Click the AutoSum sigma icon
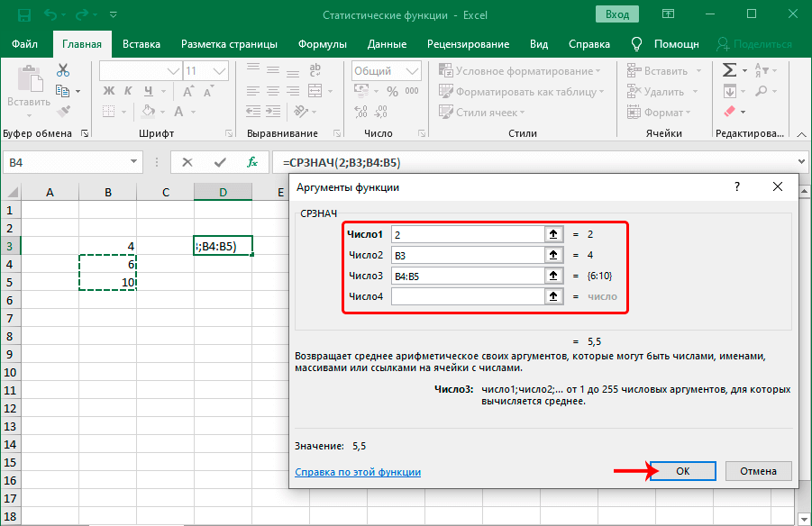This screenshot has height=526, width=812. tap(730, 70)
